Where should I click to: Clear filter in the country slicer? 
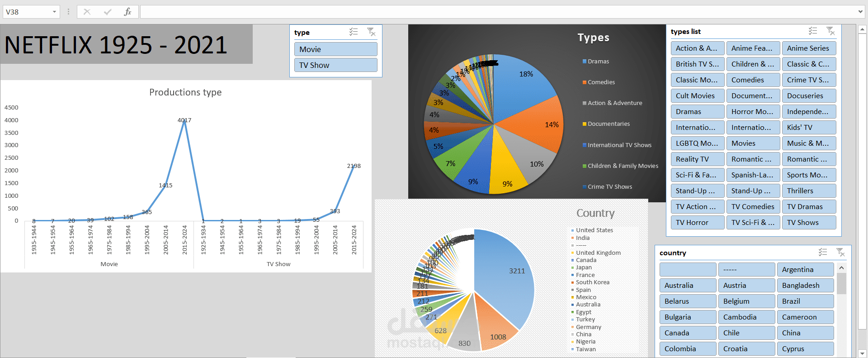pyautogui.click(x=841, y=252)
